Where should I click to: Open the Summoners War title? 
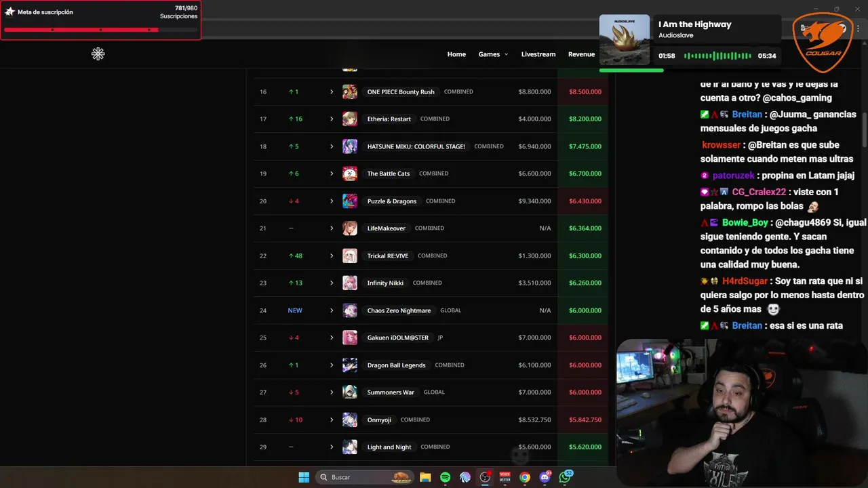391,392
